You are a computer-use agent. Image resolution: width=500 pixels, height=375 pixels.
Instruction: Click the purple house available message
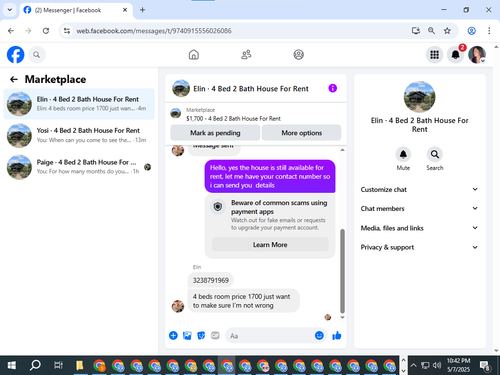(x=270, y=176)
